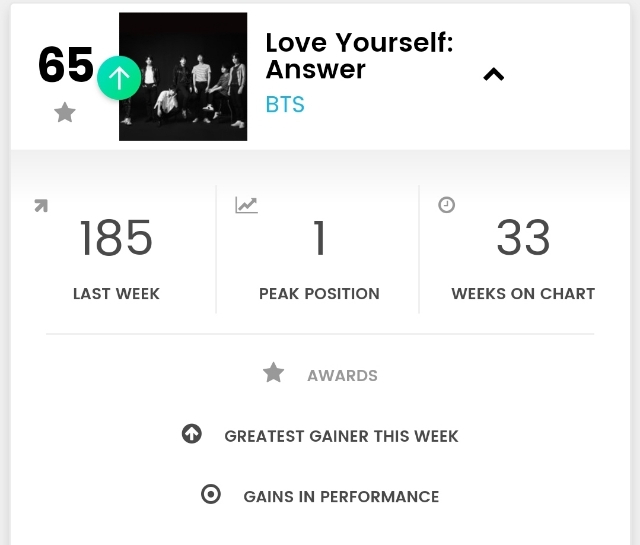Click the Love Yourself: Answer title
The image size is (640, 545).
(358, 56)
